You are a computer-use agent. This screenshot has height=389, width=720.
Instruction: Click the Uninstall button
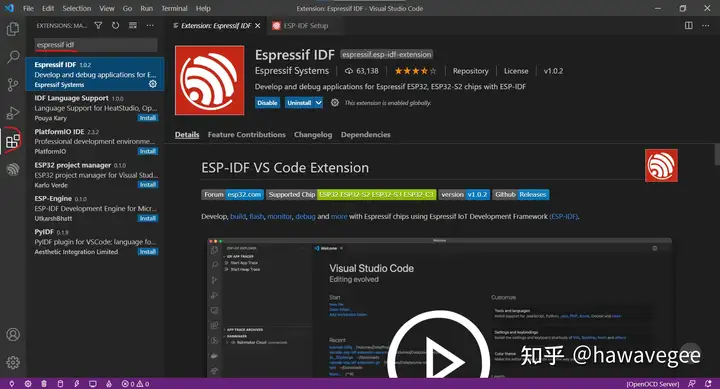click(299, 102)
